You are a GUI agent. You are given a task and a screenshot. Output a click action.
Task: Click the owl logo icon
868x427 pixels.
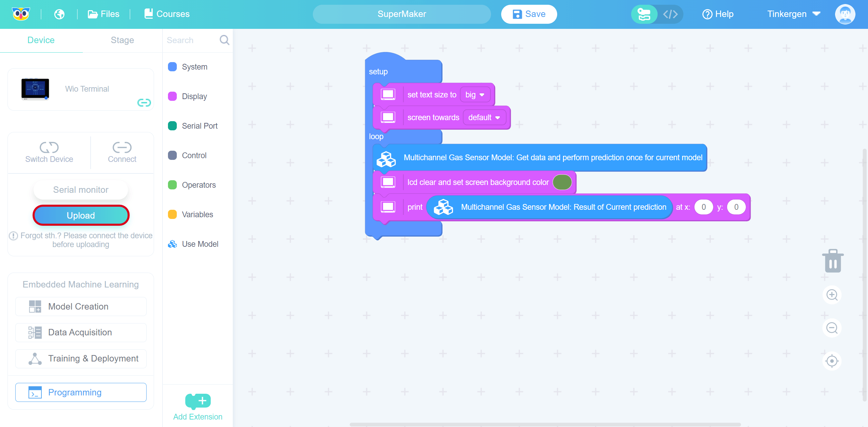[21, 14]
